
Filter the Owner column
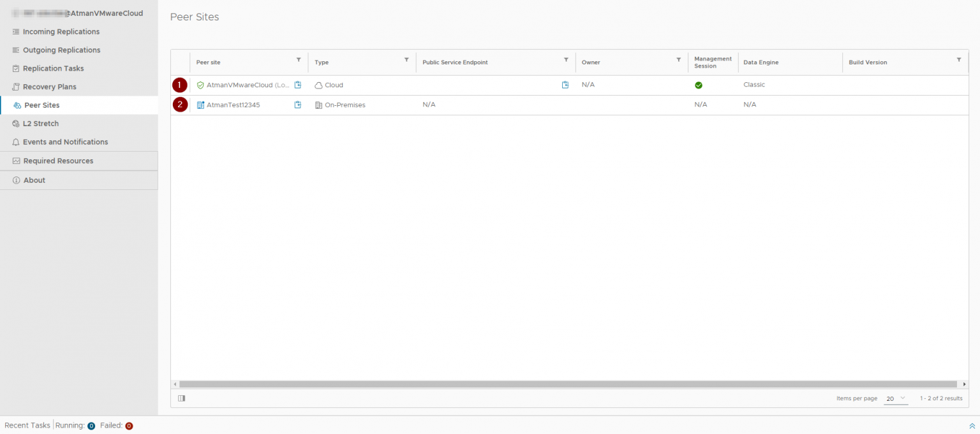[x=678, y=60]
